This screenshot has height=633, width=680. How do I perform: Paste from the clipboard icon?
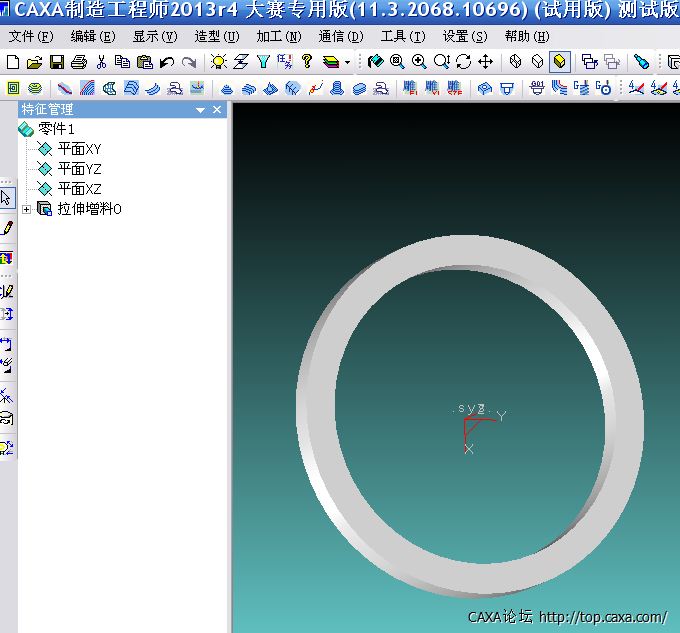tap(144, 62)
